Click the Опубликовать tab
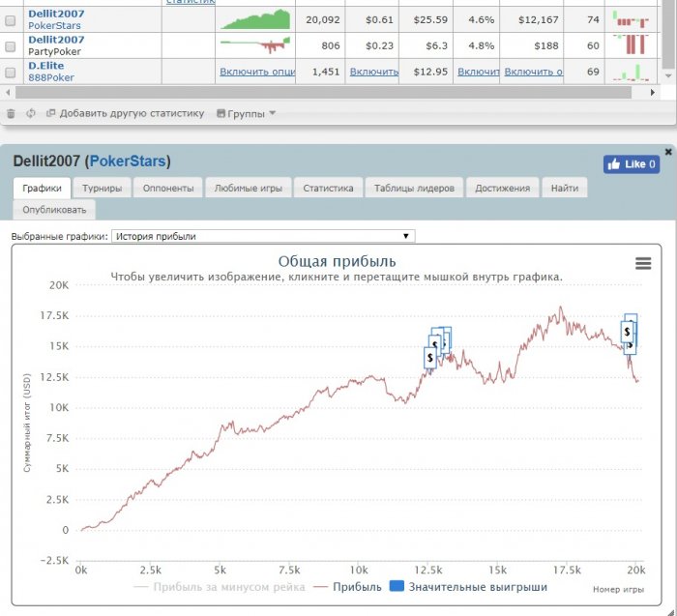The image size is (677, 616). tap(54, 210)
